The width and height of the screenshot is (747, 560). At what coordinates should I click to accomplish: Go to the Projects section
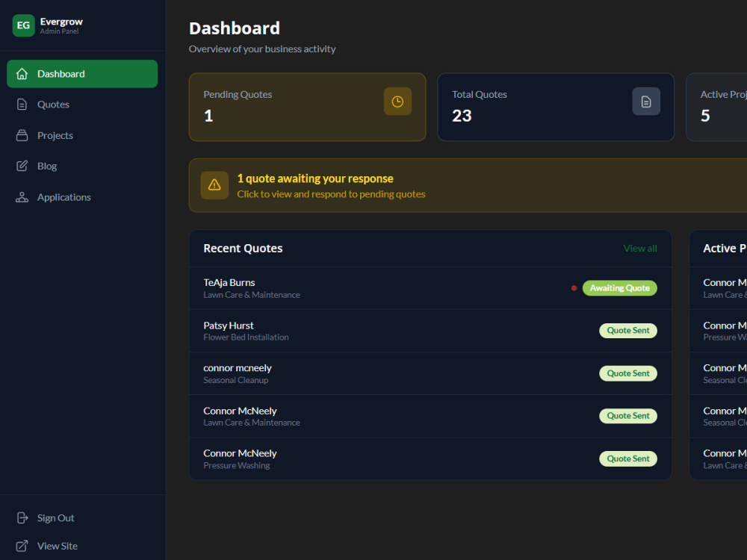[x=82, y=135]
